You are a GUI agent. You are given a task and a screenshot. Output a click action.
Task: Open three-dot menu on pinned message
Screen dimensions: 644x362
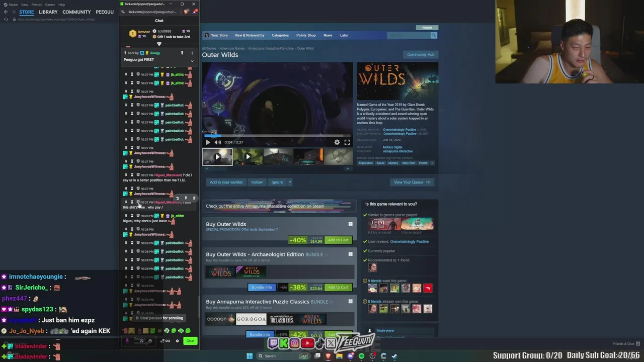pos(192,53)
